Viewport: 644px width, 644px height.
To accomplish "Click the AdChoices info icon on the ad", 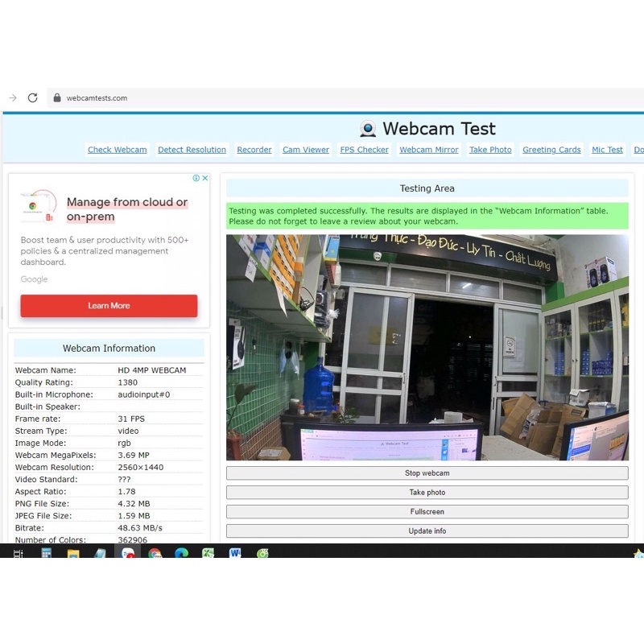I will pyautogui.click(x=196, y=178).
